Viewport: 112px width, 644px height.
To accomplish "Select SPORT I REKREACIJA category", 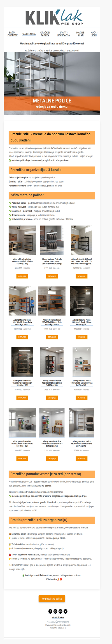I will (64, 34).
